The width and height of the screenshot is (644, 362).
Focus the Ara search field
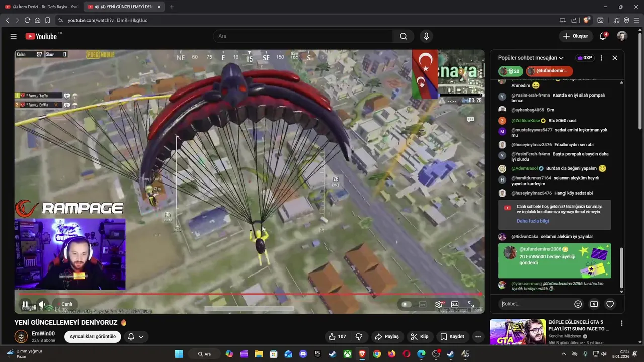point(303,36)
